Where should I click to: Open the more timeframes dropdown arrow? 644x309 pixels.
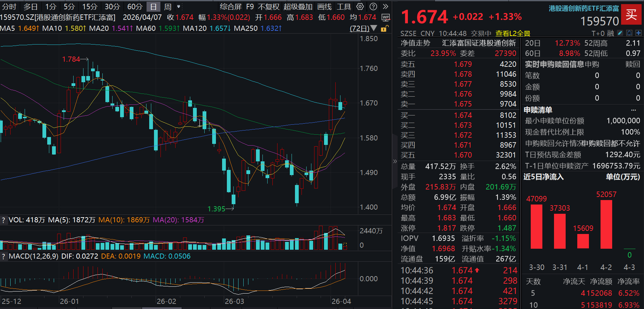click(x=179, y=7)
